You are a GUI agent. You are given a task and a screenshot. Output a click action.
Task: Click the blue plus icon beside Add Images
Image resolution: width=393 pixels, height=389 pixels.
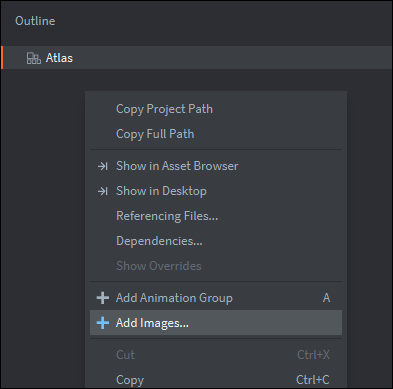coord(103,323)
